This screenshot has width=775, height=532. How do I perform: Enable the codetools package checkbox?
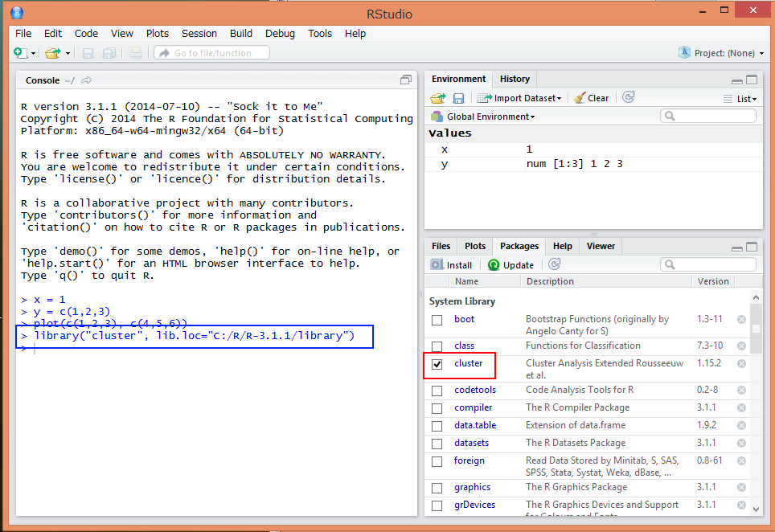[x=437, y=391]
